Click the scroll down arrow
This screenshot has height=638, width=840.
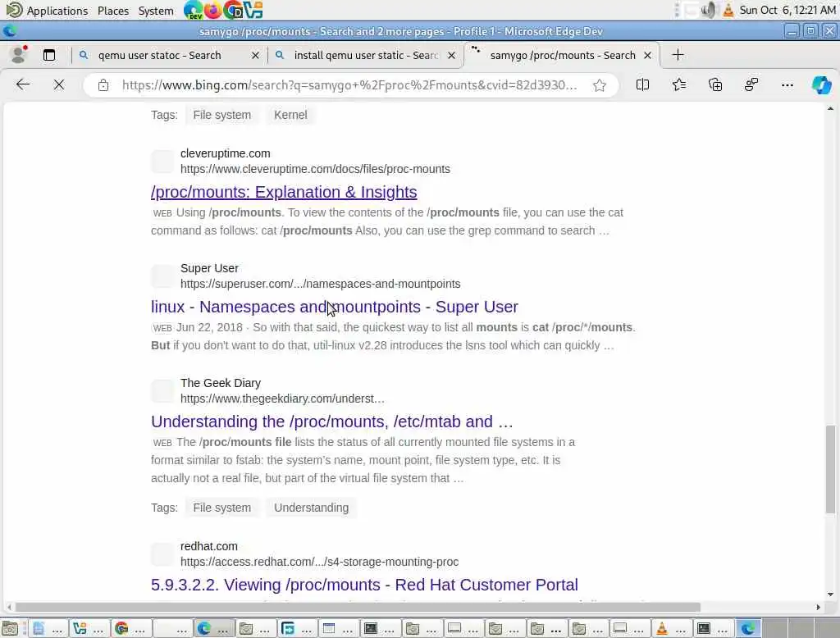(x=830, y=594)
